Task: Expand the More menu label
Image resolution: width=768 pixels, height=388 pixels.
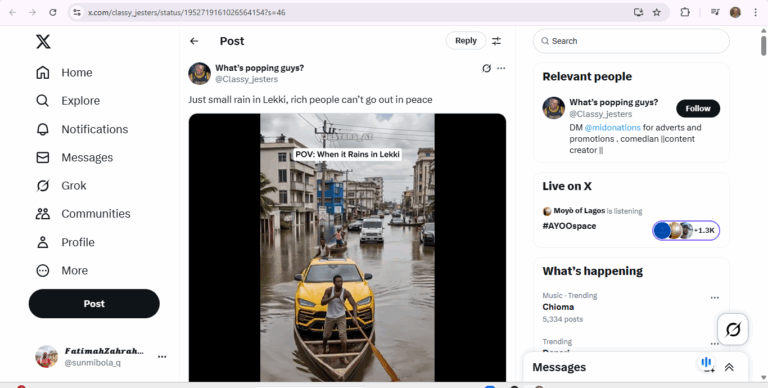Action: 74,270
